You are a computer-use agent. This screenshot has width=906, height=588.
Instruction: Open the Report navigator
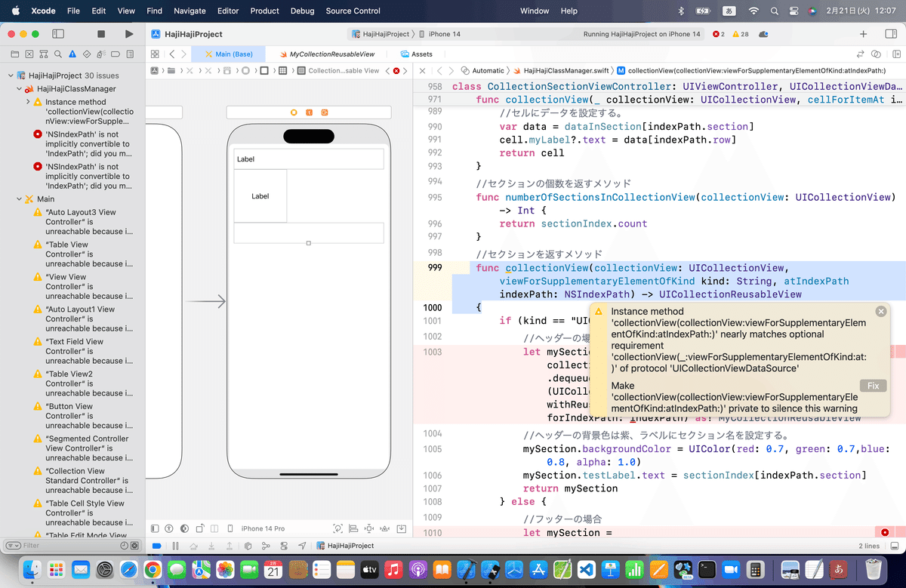[130, 54]
